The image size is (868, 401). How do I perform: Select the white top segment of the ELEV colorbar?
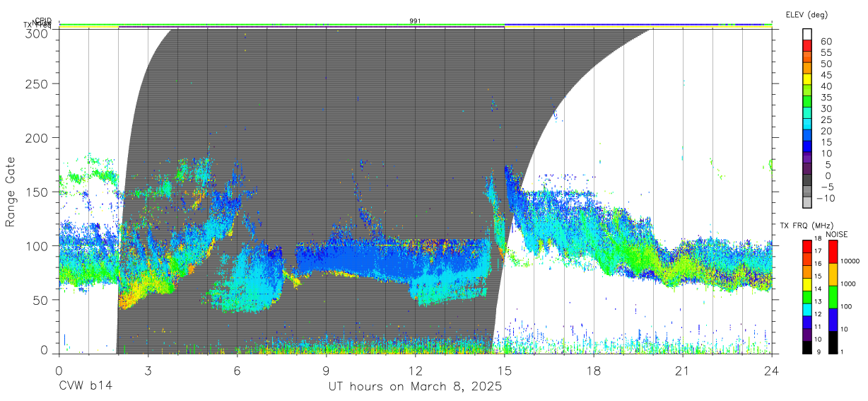(x=807, y=35)
